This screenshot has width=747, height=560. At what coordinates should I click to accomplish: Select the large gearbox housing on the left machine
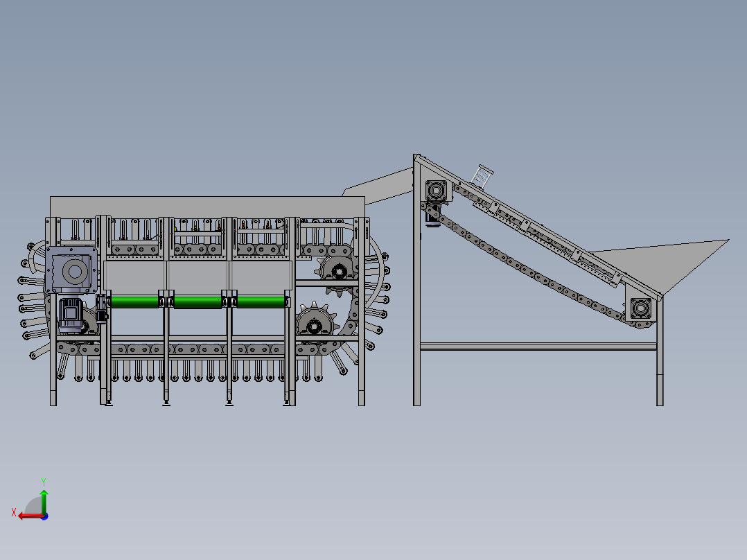coord(71,270)
